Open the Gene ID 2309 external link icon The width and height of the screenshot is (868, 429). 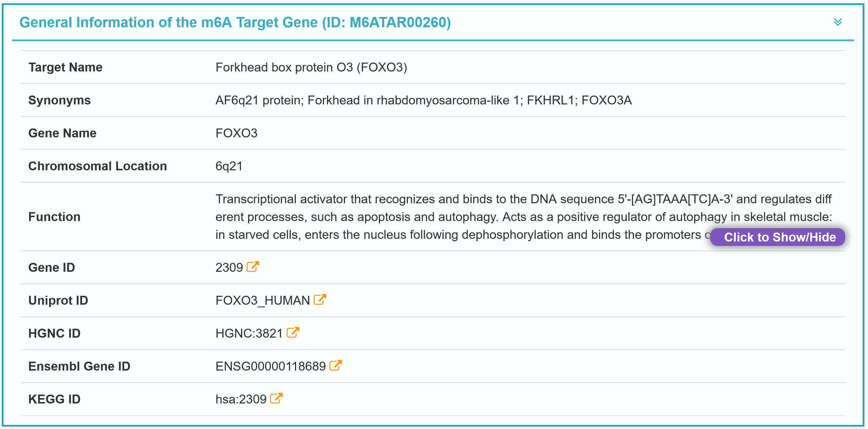253,267
